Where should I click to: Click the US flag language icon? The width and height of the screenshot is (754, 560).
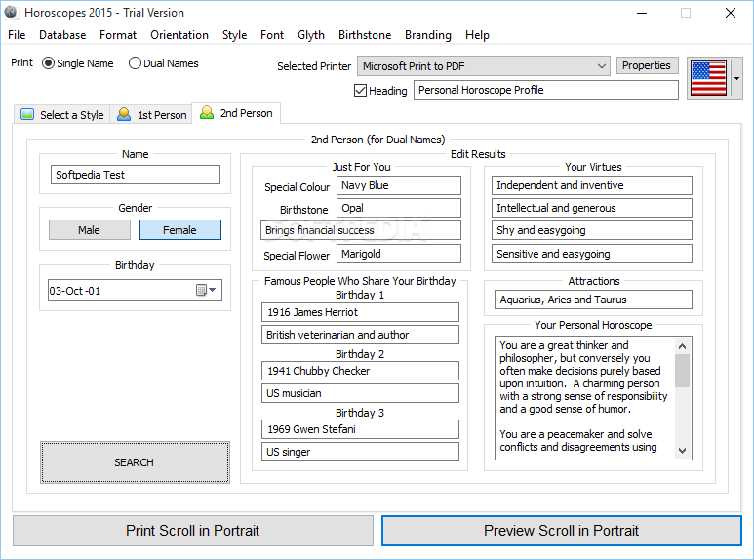pos(708,78)
